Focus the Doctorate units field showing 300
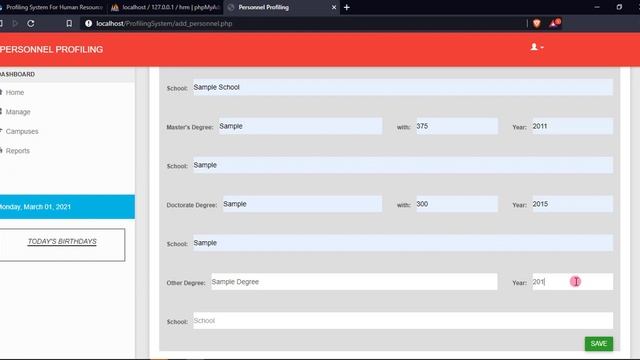640x360 pixels. (x=457, y=204)
